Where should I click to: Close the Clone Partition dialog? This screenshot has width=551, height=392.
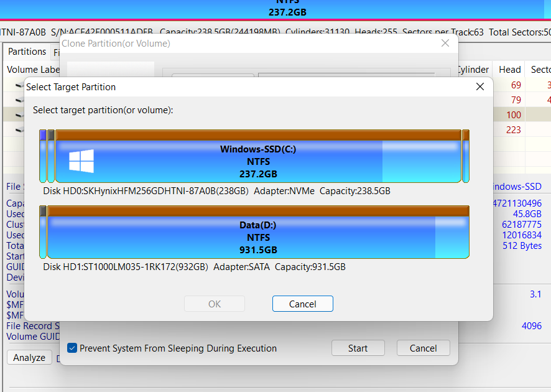(445, 44)
